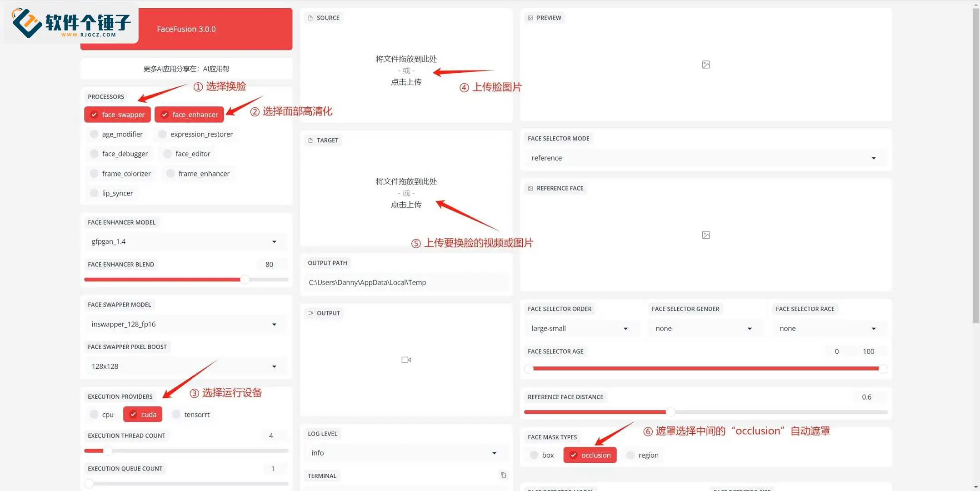Open the Log Level dropdown info
The width and height of the screenshot is (980, 491).
pyautogui.click(x=405, y=453)
